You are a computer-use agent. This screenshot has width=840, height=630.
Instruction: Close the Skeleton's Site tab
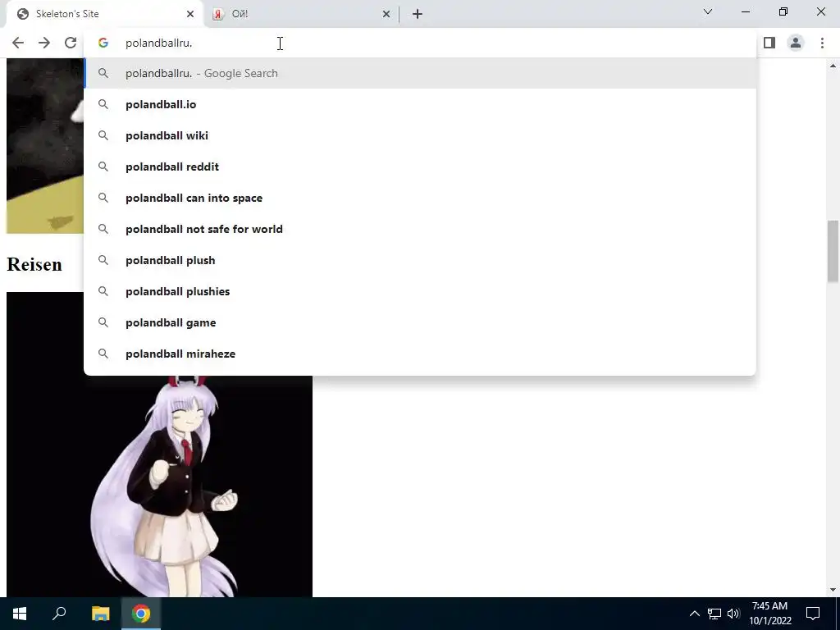(190, 14)
